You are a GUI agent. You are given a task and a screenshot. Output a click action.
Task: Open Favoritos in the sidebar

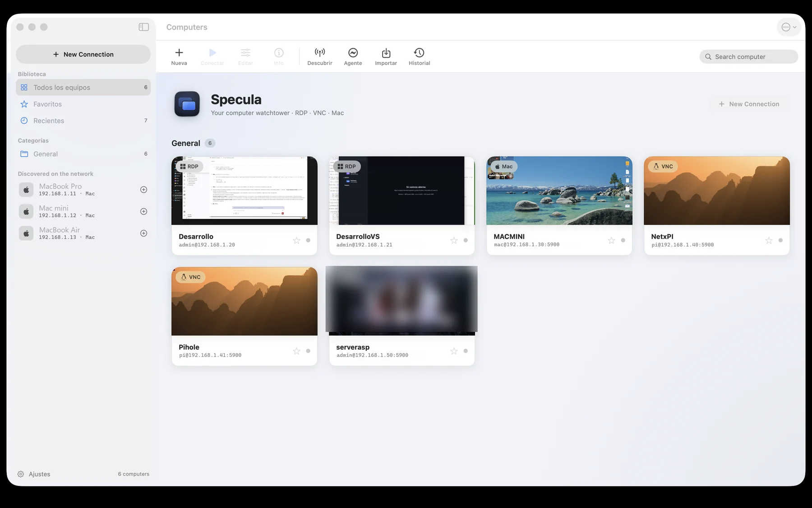(83, 104)
